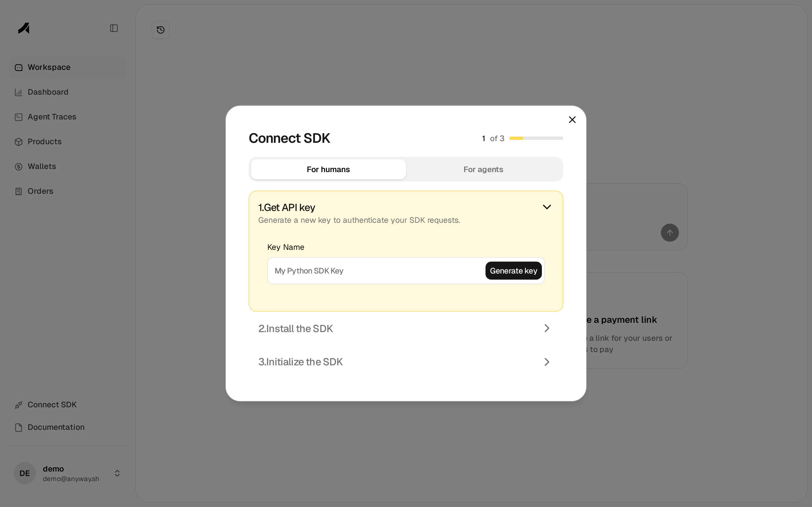812x507 pixels.
Task: Open the Products section
Action: pos(45,141)
